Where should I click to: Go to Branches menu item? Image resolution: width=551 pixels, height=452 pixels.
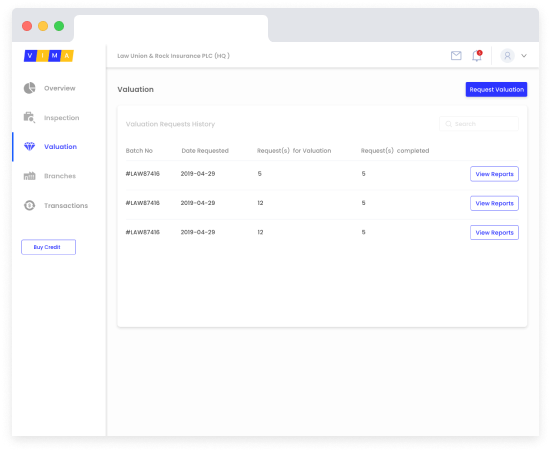60,176
